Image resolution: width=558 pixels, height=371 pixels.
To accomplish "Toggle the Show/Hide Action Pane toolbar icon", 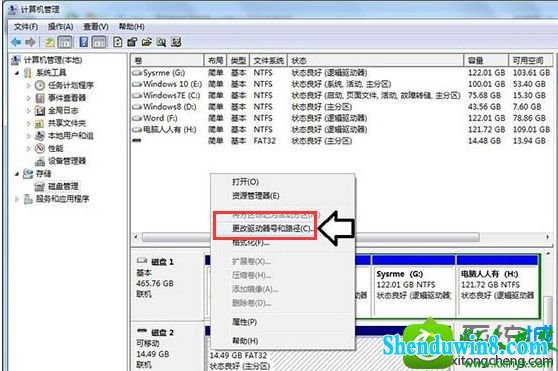I will click(x=99, y=42).
